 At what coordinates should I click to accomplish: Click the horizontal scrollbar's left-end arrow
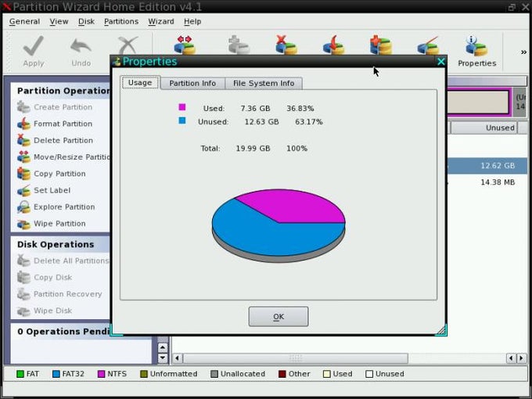pos(177,358)
